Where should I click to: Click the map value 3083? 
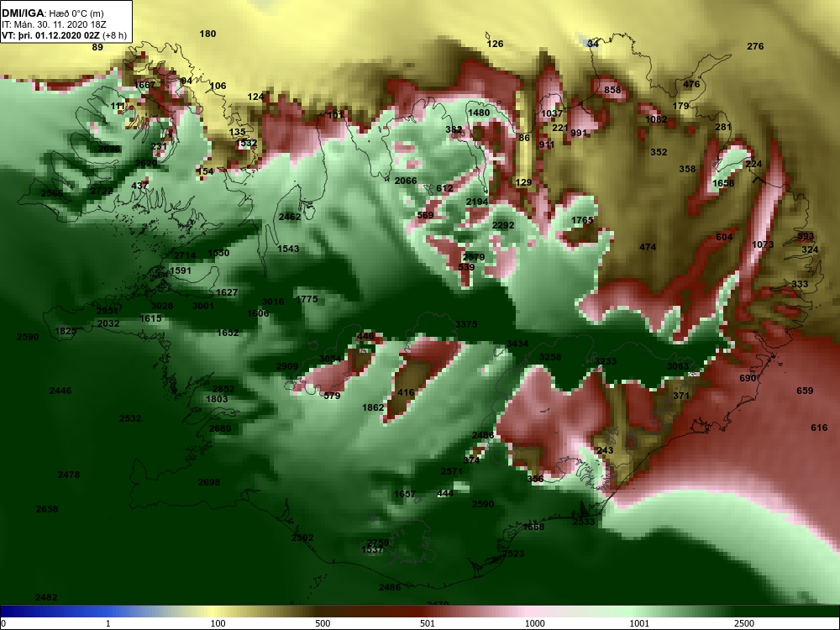click(678, 366)
